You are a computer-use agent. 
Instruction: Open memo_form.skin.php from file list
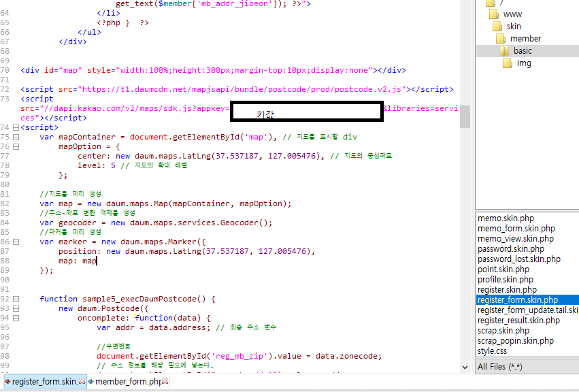point(516,229)
